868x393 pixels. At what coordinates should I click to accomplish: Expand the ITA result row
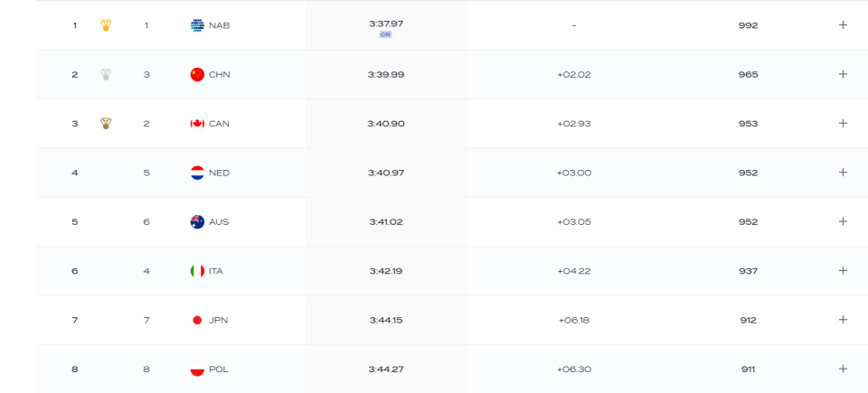843,271
